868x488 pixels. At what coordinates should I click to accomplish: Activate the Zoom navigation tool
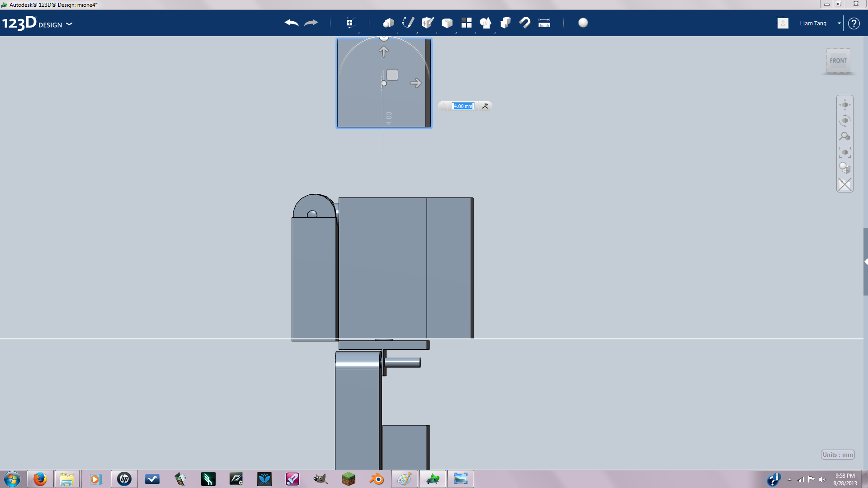(x=845, y=136)
